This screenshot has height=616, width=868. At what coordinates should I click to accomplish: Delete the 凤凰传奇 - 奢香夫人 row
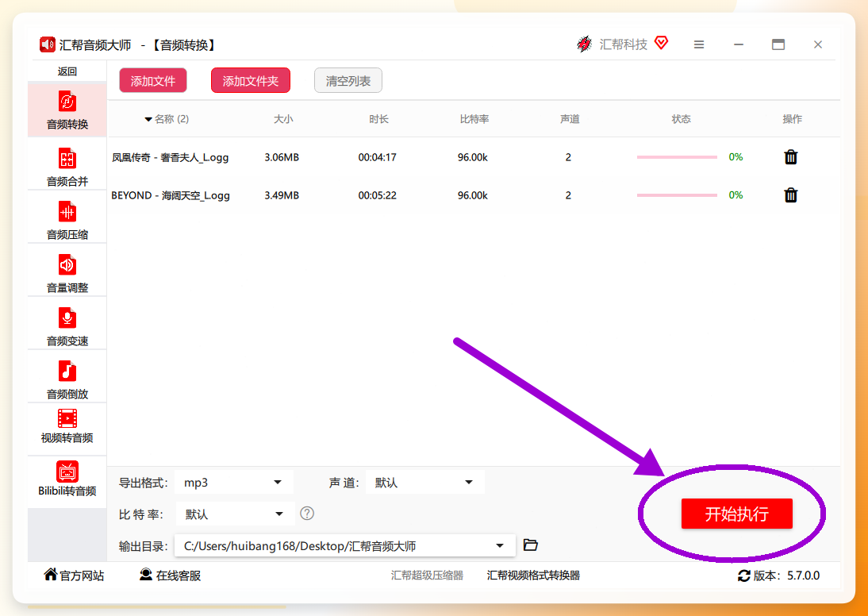[x=790, y=157]
